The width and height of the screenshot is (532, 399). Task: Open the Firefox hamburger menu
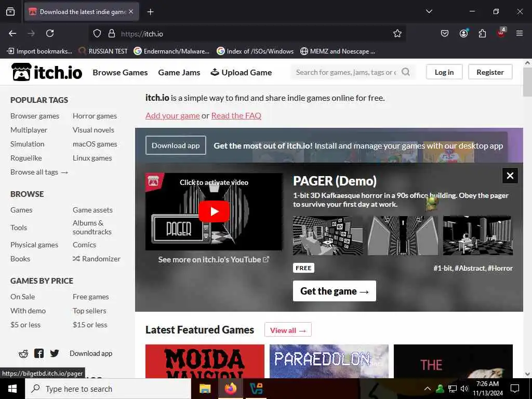tap(520, 33)
